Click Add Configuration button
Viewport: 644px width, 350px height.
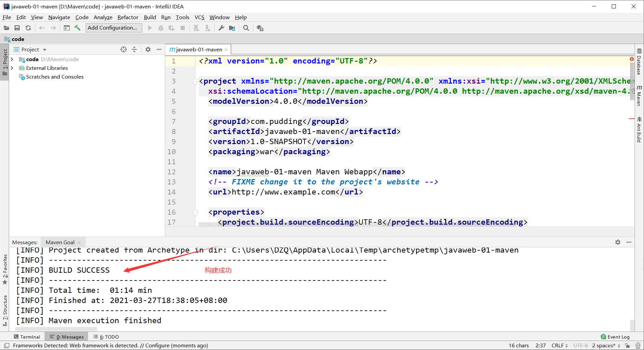(x=114, y=28)
